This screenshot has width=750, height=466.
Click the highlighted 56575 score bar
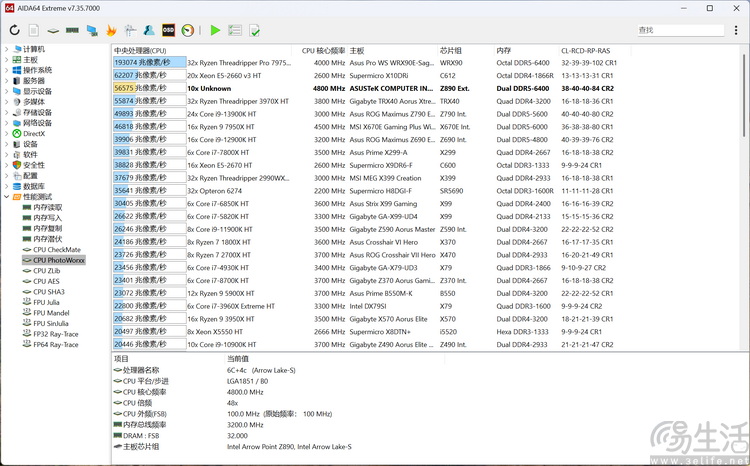click(x=150, y=88)
